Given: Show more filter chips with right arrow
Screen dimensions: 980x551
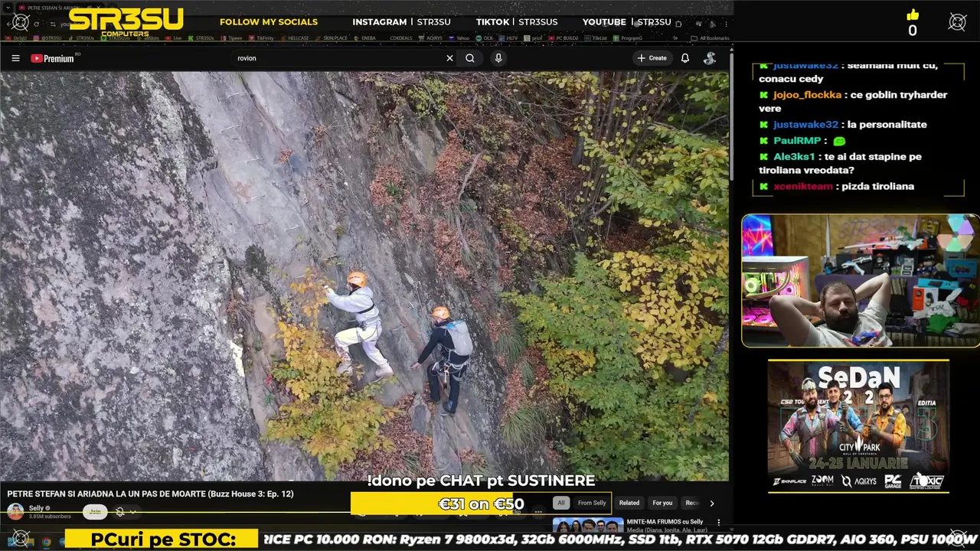Looking at the screenshot, I should pyautogui.click(x=712, y=503).
